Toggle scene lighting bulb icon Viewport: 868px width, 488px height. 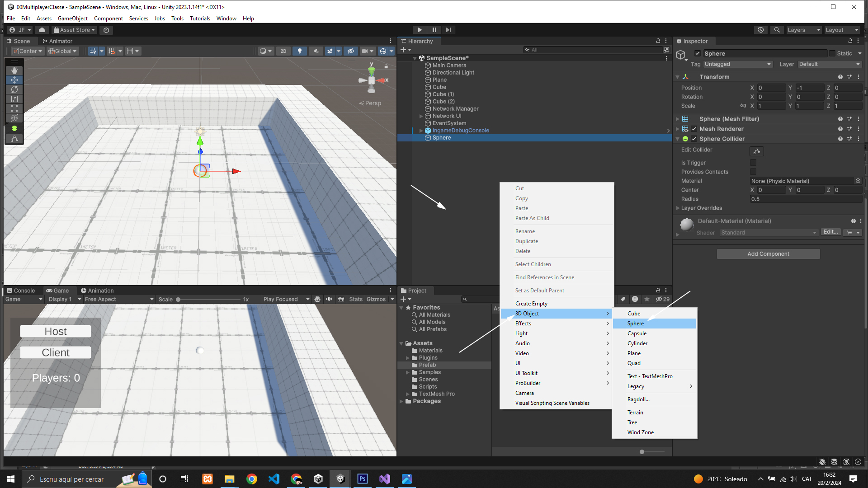point(299,51)
